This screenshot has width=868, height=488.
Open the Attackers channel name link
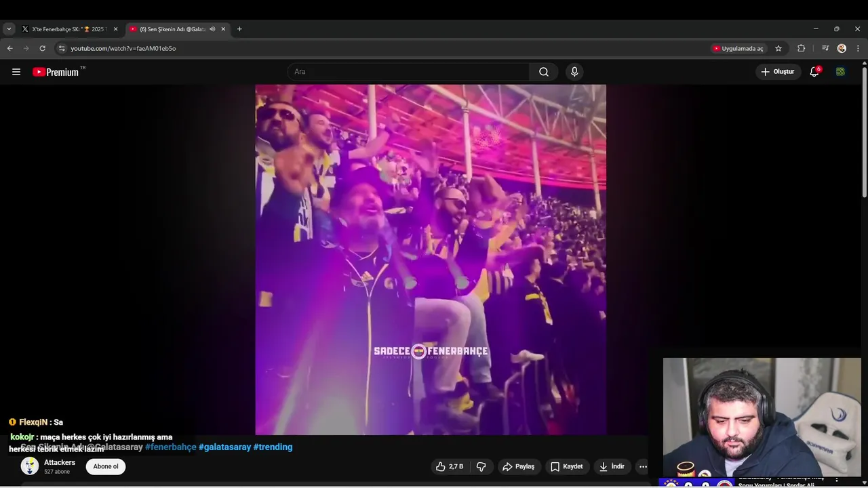pos(60,462)
